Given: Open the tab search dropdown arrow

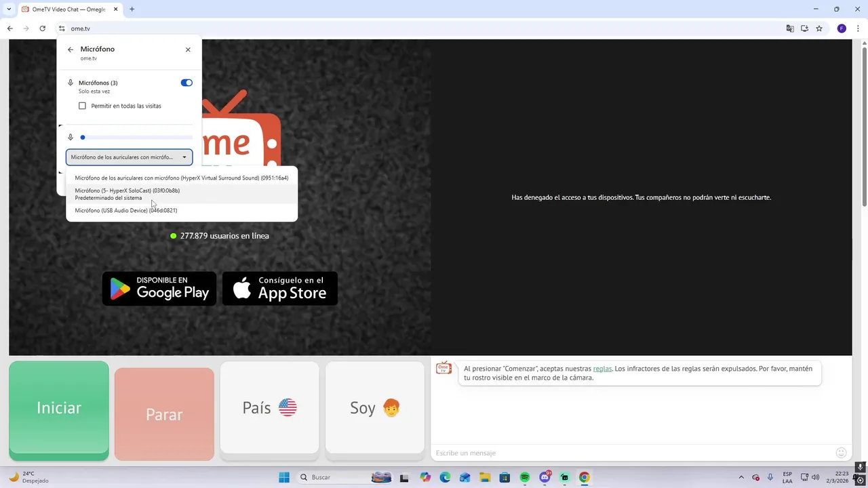Looking at the screenshot, I should 9,9.
